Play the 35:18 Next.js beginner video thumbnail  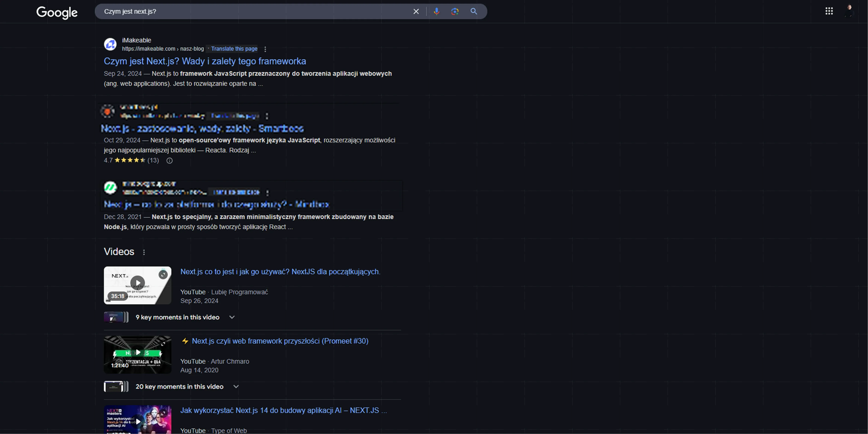(x=138, y=285)
